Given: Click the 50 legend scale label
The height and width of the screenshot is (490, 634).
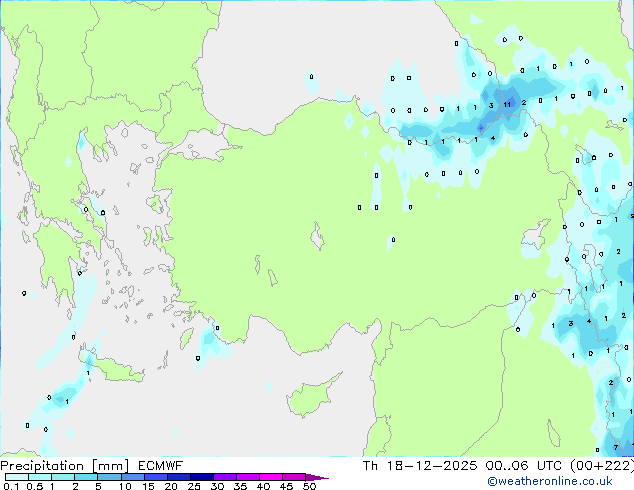Looking at the screenshot, I should (309, 486).
